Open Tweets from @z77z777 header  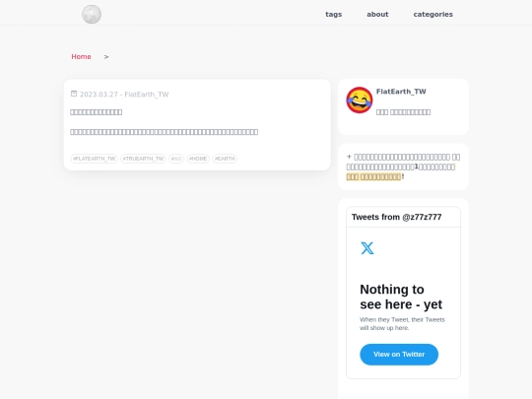(397, 217)
